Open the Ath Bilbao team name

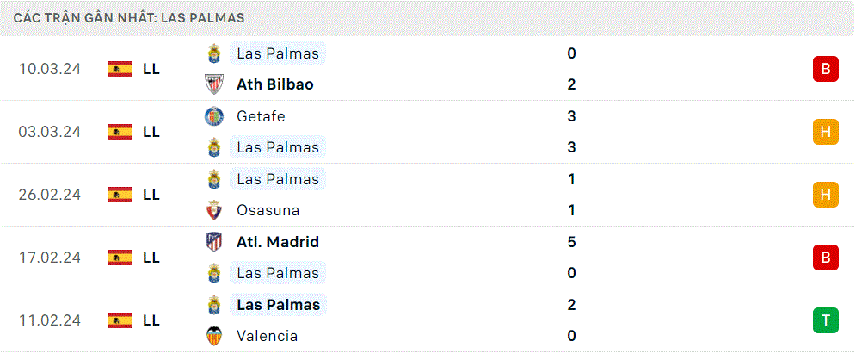274,84
